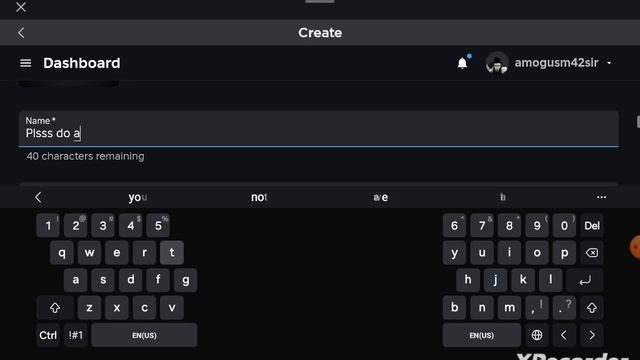The image size is (640, 360).
Task: Open the hamburger menu beside Dashboard
Action: 25,63
